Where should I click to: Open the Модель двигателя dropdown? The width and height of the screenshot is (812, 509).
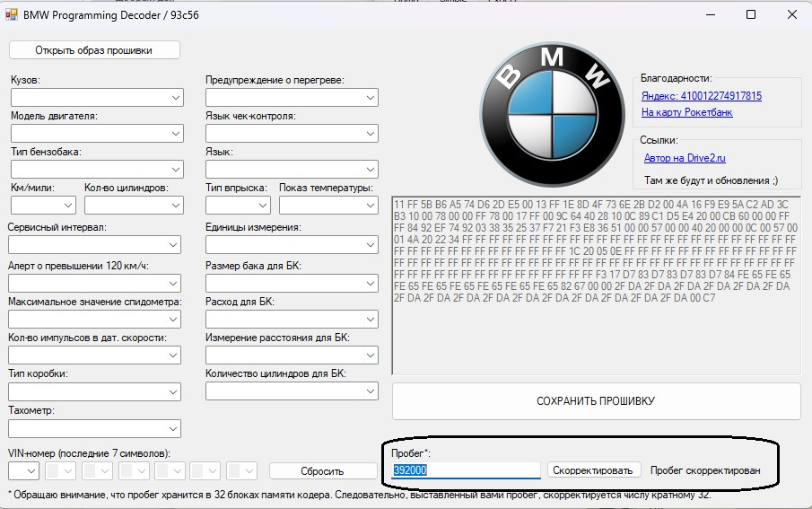(x=97, y=133)
